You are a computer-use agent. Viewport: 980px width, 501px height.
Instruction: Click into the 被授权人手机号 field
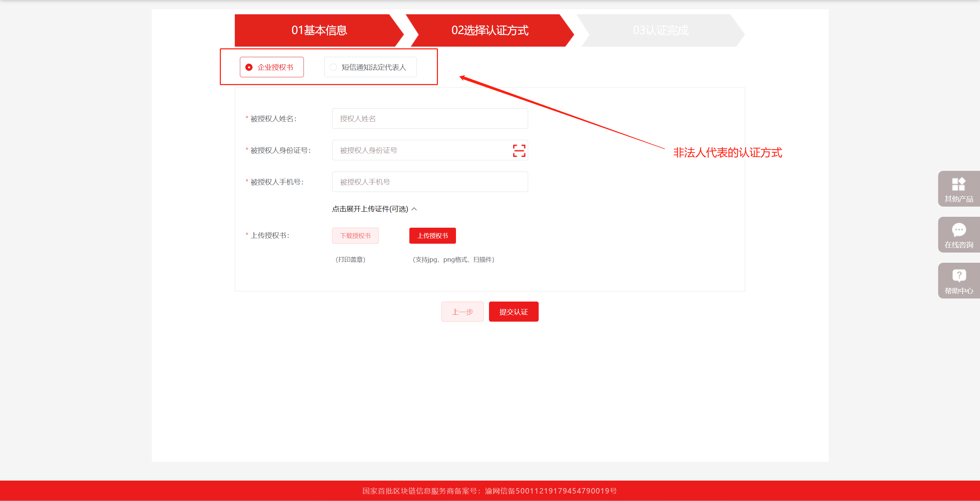tap(429, 182)
